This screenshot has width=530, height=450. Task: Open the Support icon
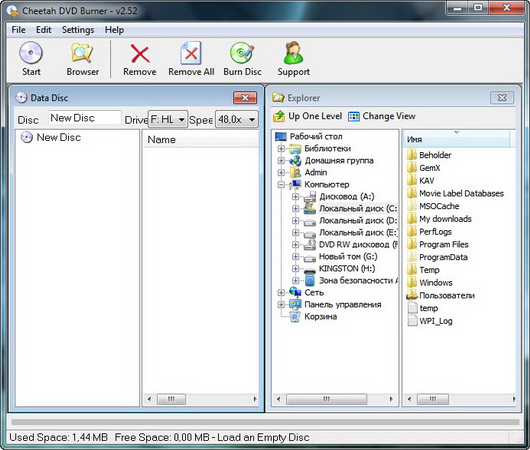click(293, 53)
